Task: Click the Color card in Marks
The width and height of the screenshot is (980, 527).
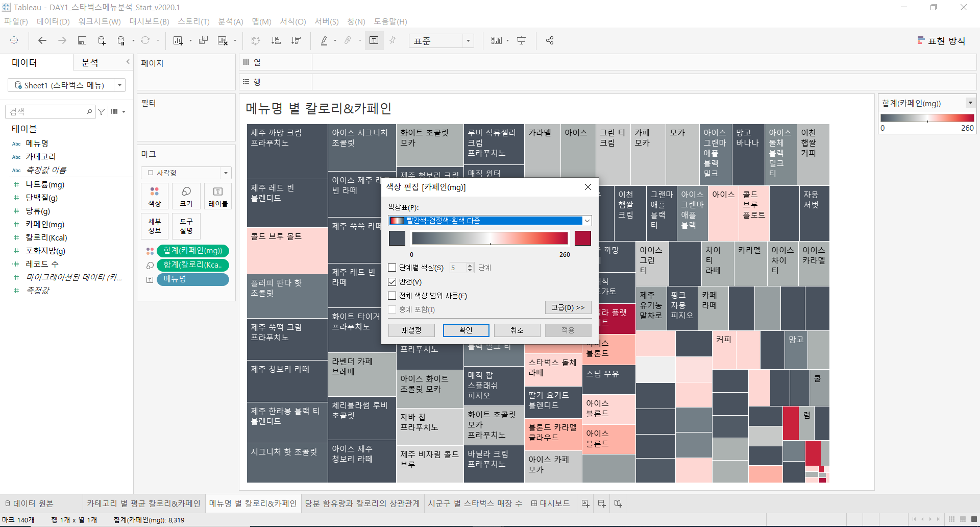Action: [x=155, y=197]
